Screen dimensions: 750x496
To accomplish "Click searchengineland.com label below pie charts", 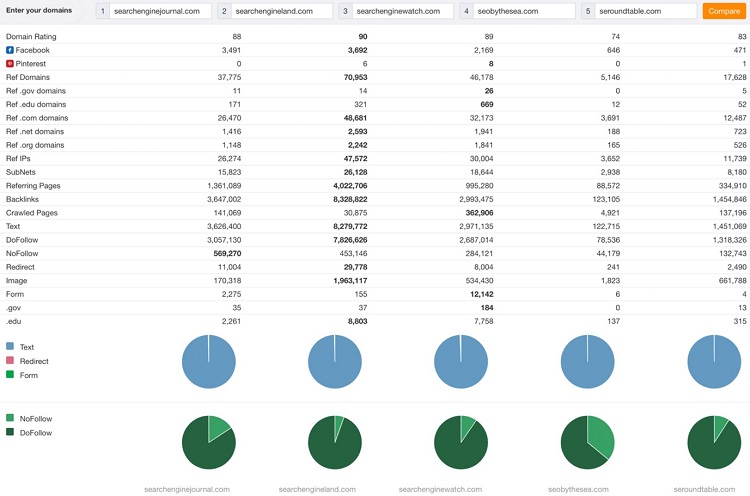I will click(x=317, y=489).
